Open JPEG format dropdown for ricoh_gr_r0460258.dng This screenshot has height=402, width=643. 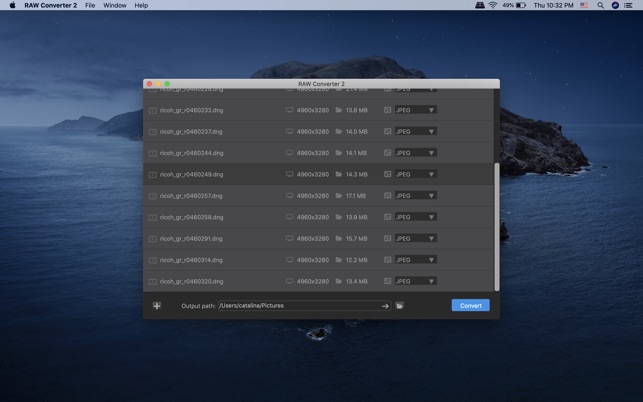click(x=415, y=217)
